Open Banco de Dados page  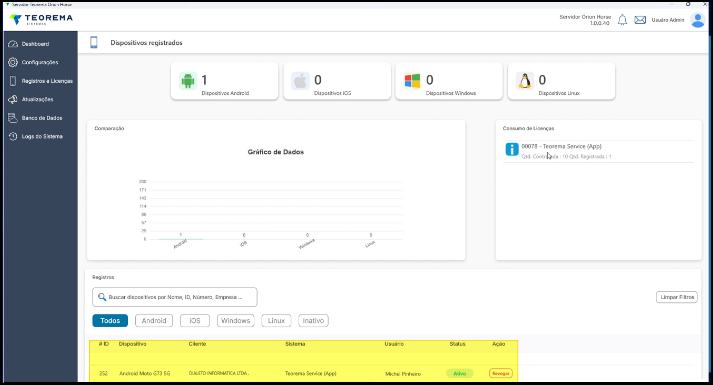pos(42,118)
